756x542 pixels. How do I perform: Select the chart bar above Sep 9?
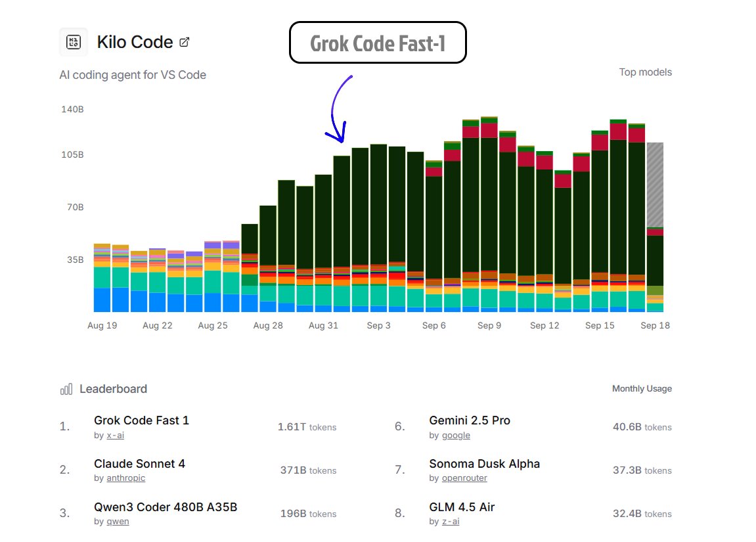click(489, 215)
